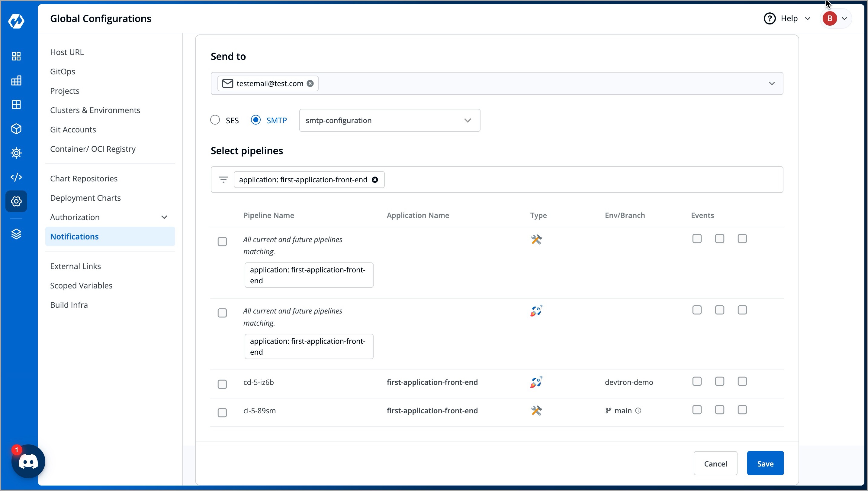The height and width of the screenshot is (491, 868).
Task: Check the checkbox for pipeline cd-5-iz6b
Action: [x=222, y=384]
